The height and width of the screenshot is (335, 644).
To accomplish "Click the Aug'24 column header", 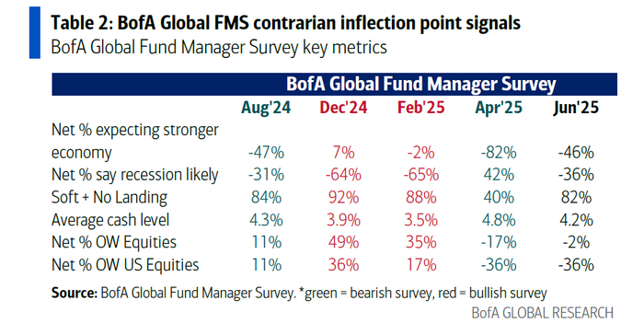I will [x=266, y=108].
